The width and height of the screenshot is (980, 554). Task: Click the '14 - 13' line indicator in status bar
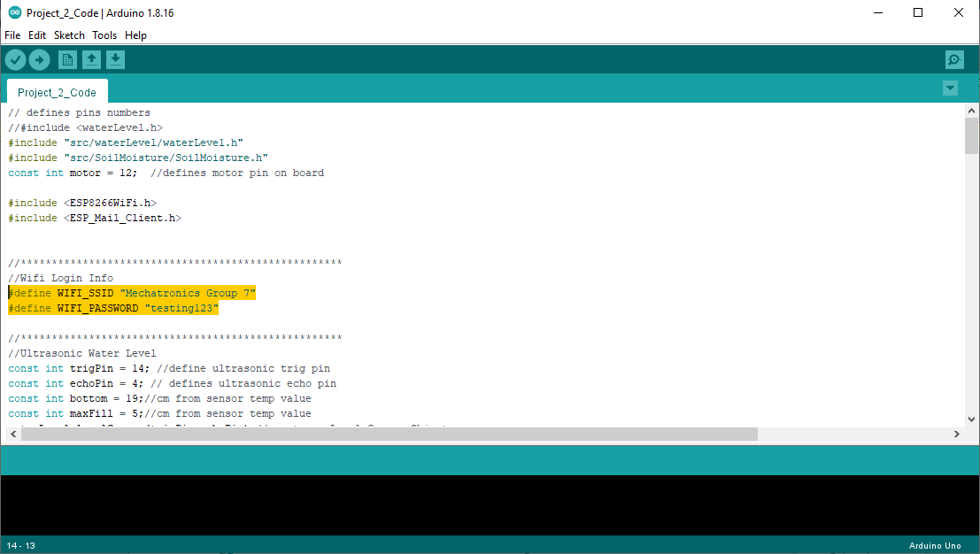[21, 545]
